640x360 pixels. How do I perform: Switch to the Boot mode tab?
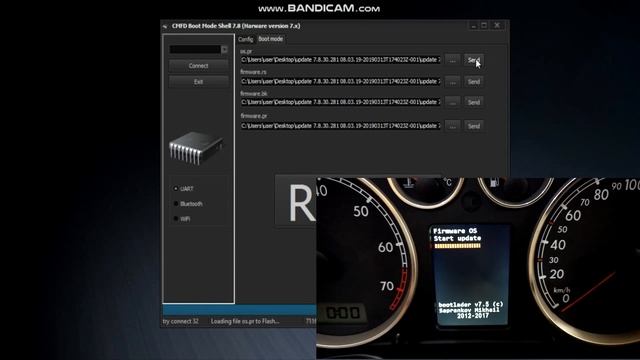click(271, 39)
